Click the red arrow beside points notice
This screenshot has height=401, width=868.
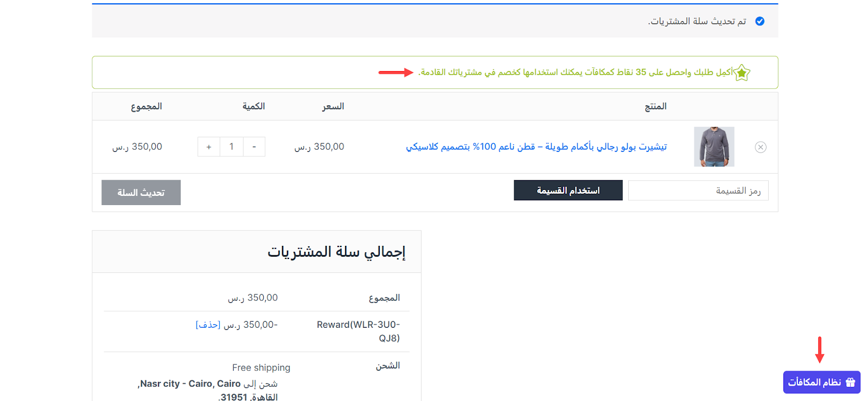coord(395,73)
